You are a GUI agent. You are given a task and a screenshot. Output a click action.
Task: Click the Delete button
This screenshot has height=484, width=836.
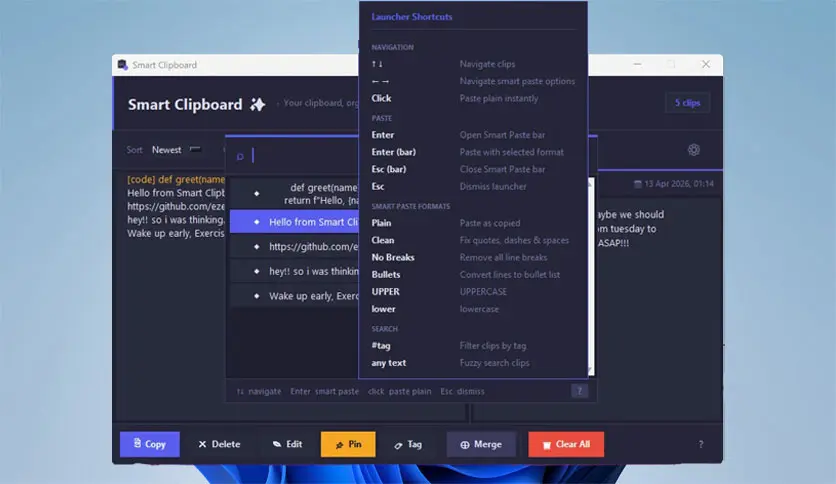click(x=219, y=444)
